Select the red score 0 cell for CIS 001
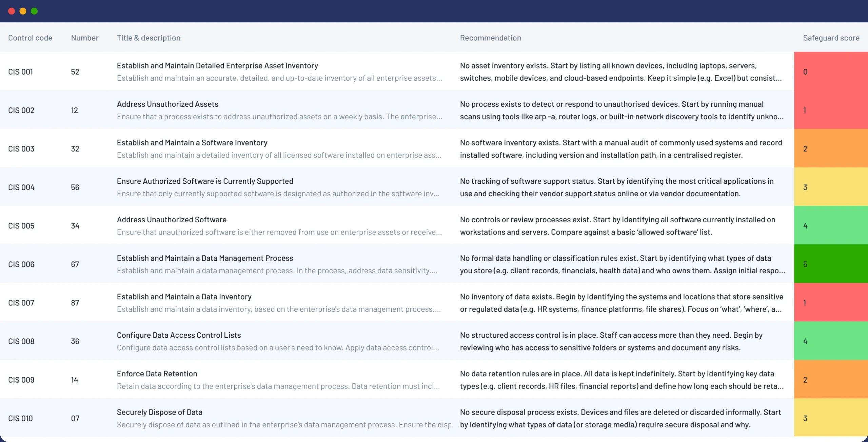 pos(831,72)
